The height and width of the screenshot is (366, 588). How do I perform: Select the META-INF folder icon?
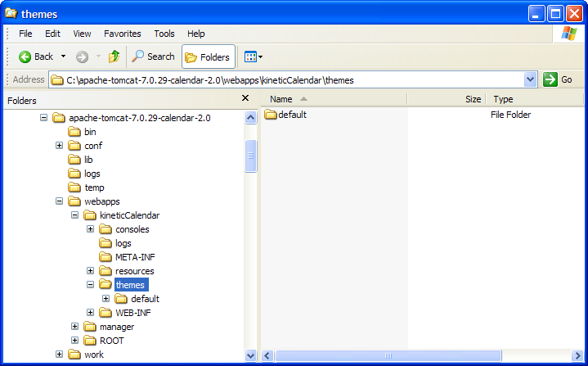tap(105, 257)
